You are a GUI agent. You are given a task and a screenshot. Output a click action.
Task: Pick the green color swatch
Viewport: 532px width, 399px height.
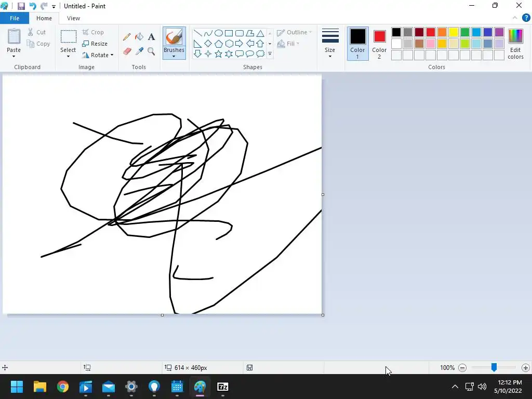point(465,32)
